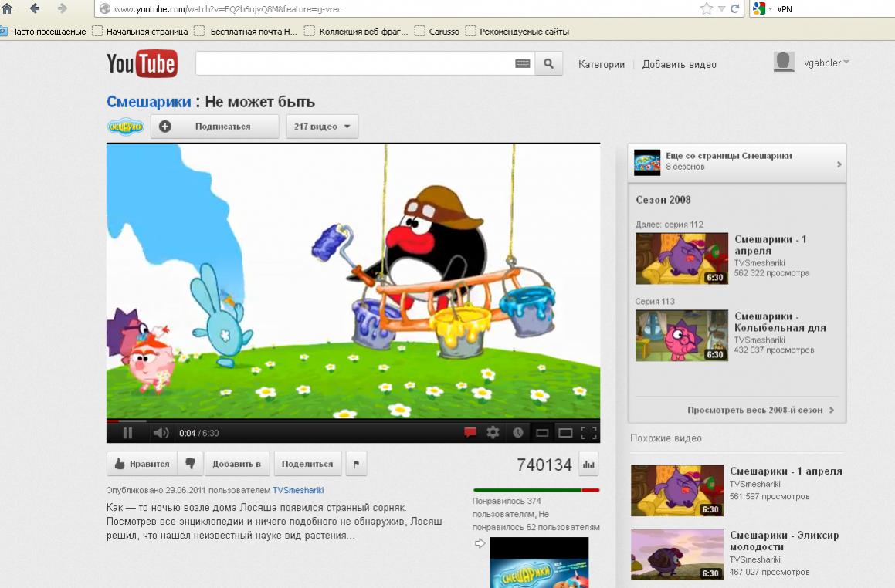895x588 pixels.
Task: Open серия 112 thumbnail in Сезон 2008
Action: coord(682,259)
